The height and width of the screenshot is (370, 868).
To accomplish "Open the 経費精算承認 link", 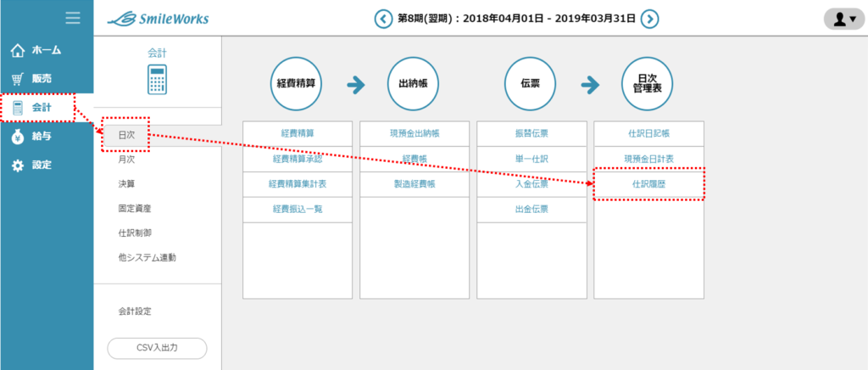I will [x=298, y=160].
